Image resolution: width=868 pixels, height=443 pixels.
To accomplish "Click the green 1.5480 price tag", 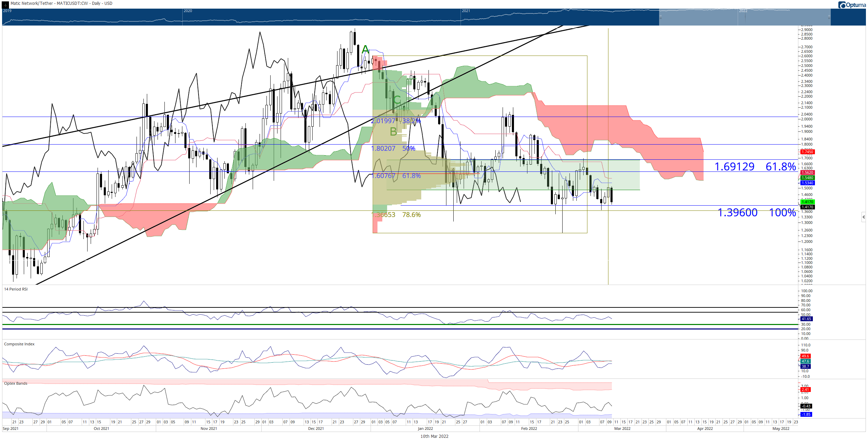I will [807, 178].
